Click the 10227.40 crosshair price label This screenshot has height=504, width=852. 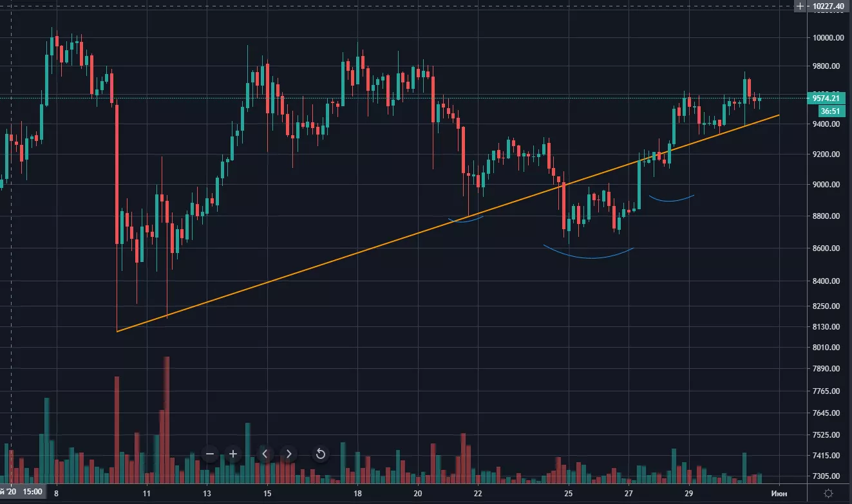point(828,6)
